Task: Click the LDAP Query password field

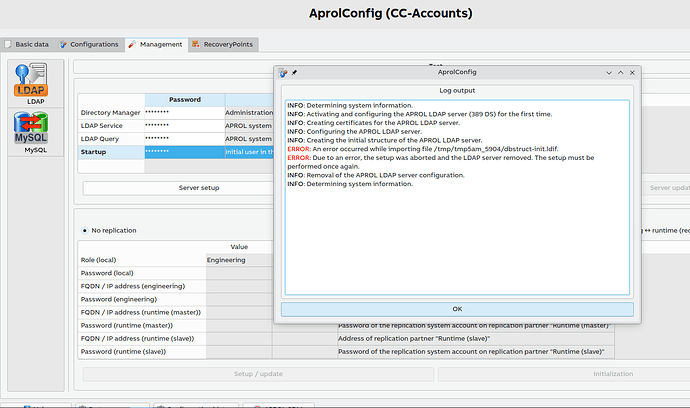Action: [x=185, y=139]
